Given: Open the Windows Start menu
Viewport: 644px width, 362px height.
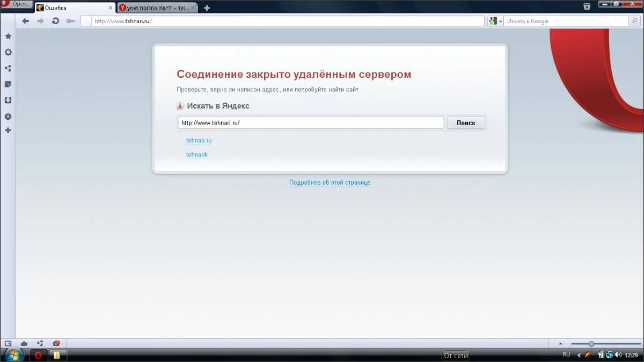Looking at the screenshot, I should 13,355.
